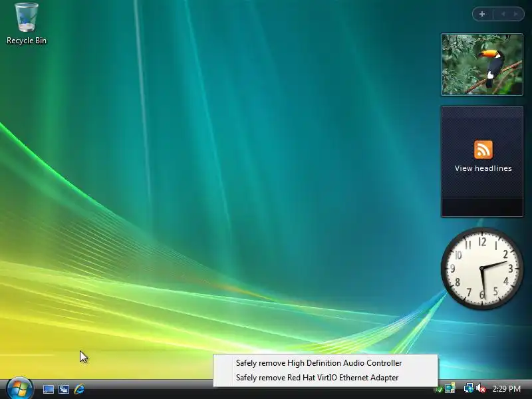The height and width of the screenshot is (399, 532).
Task: Click the sidebar next page arrow
Action: click(x=516, y=14)
